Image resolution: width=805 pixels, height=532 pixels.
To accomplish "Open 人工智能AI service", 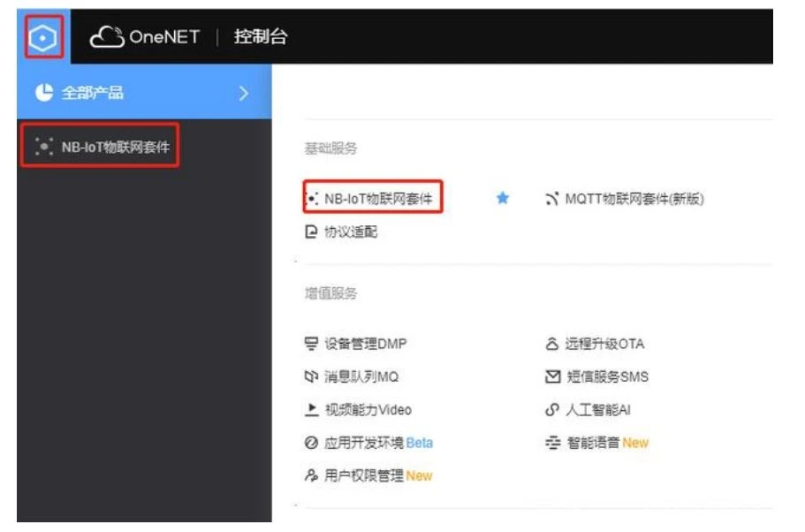I will [597, 410].
